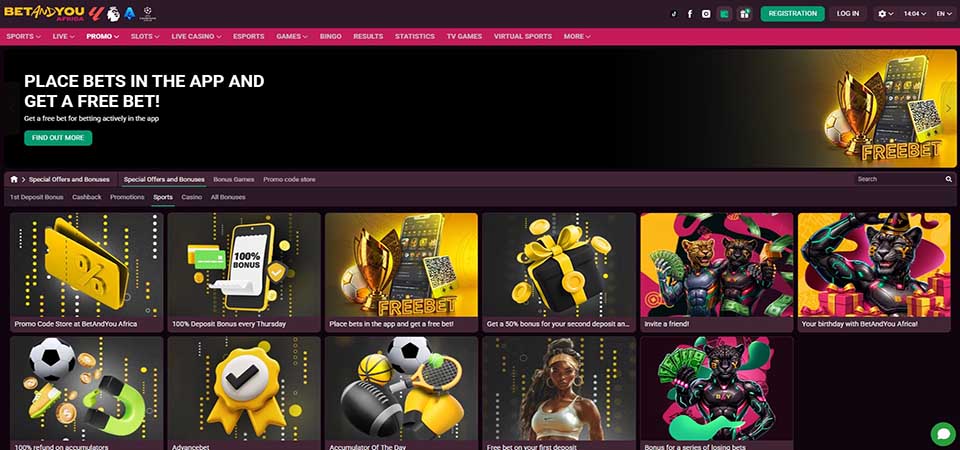Open the Instagram social icon
960x450 pixels.
tap(706, 13)
